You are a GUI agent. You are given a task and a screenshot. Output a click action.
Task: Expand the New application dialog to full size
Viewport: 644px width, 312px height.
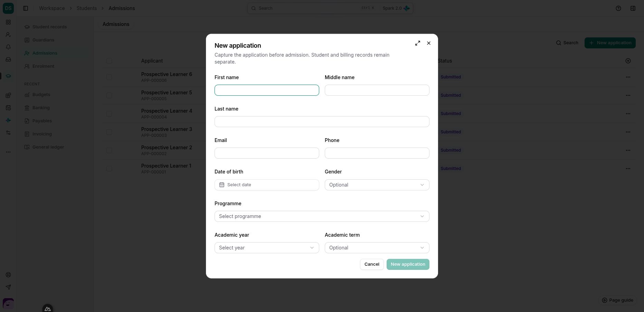[418, 43]
